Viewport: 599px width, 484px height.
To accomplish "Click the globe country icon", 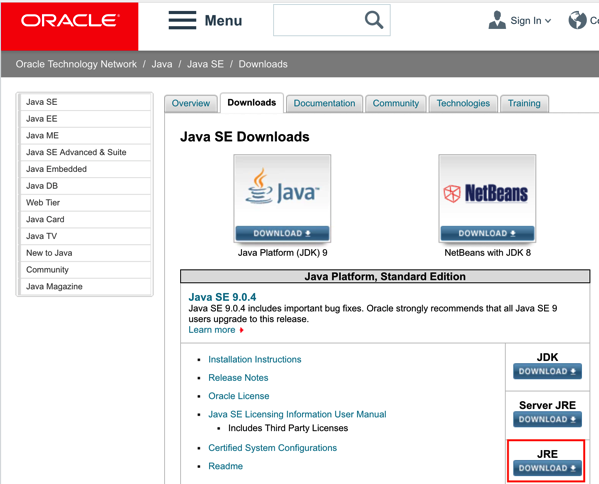I will [x=577, y=20].
